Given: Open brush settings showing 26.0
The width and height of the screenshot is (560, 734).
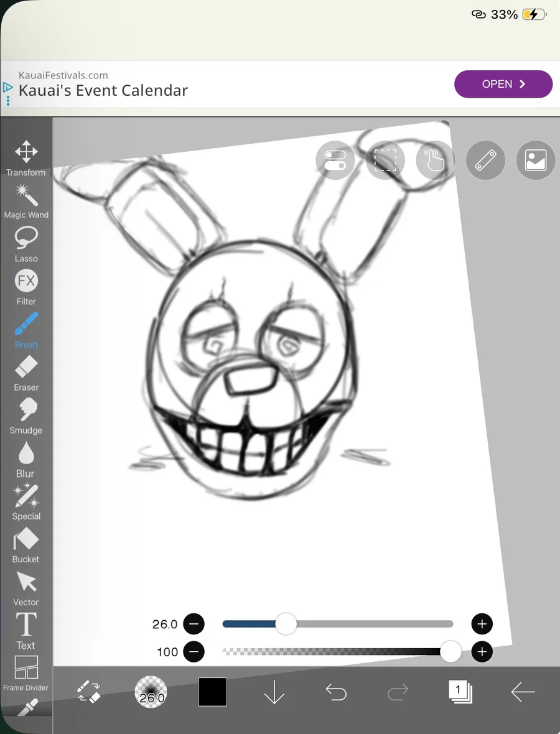Looking at the screenshot, I should tap(151, 692).
